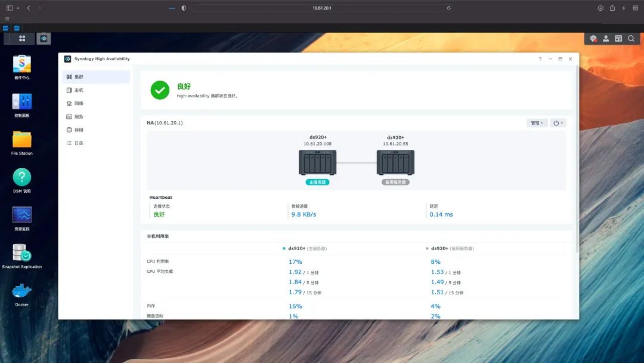Expand the 管理 Manage dropdown

coord(537,123)
